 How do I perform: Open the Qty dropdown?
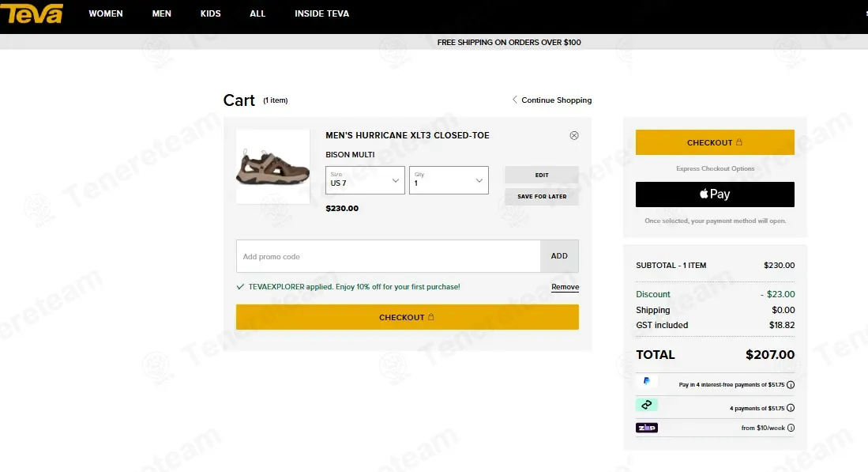pyautogui.click(x=449, y=180)
